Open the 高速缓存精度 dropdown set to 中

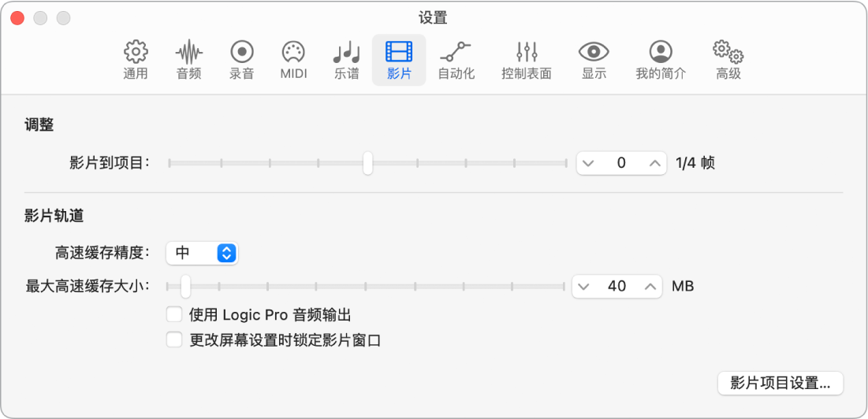pyautogui.click(x=202, y=253)
